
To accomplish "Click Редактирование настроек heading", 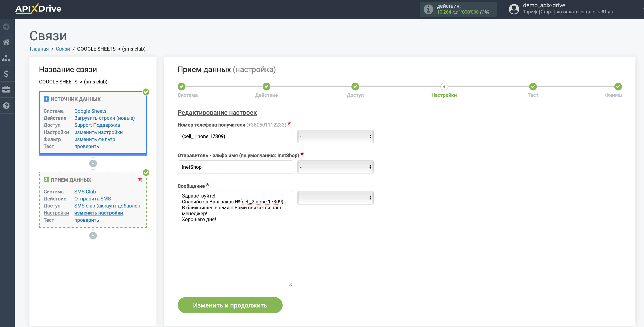I will tap(217, 113).
